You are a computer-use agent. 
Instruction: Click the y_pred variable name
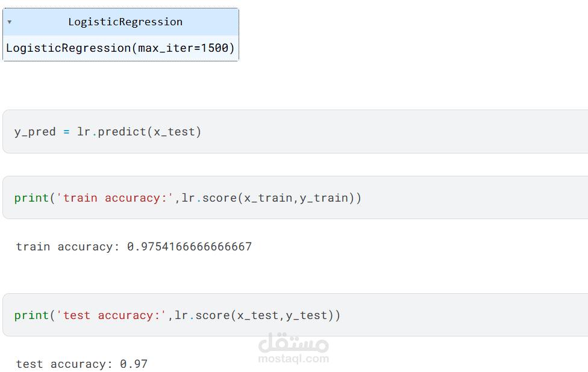35,132
